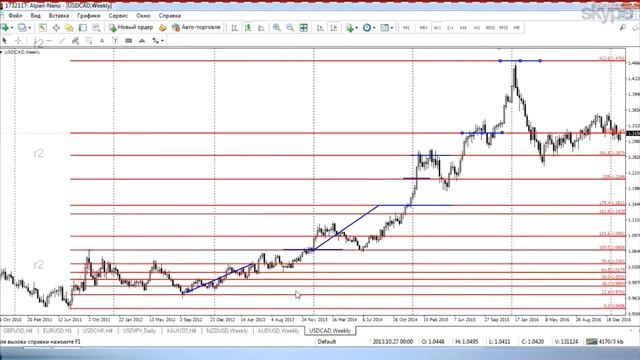Switch to the USDCHF,H4 chart tab
Screen dimensions: 640x360
point(97,331)
